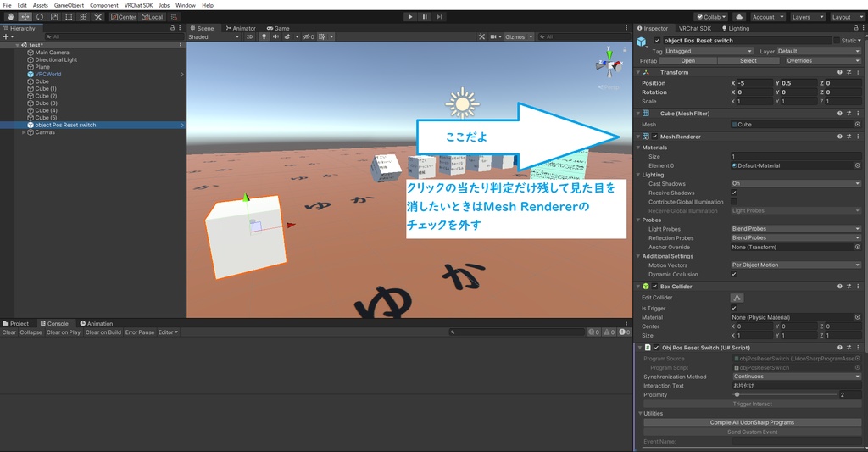The image size is (868, 452).
Task: Switch to the Project tab
Action: click(16, 323)
